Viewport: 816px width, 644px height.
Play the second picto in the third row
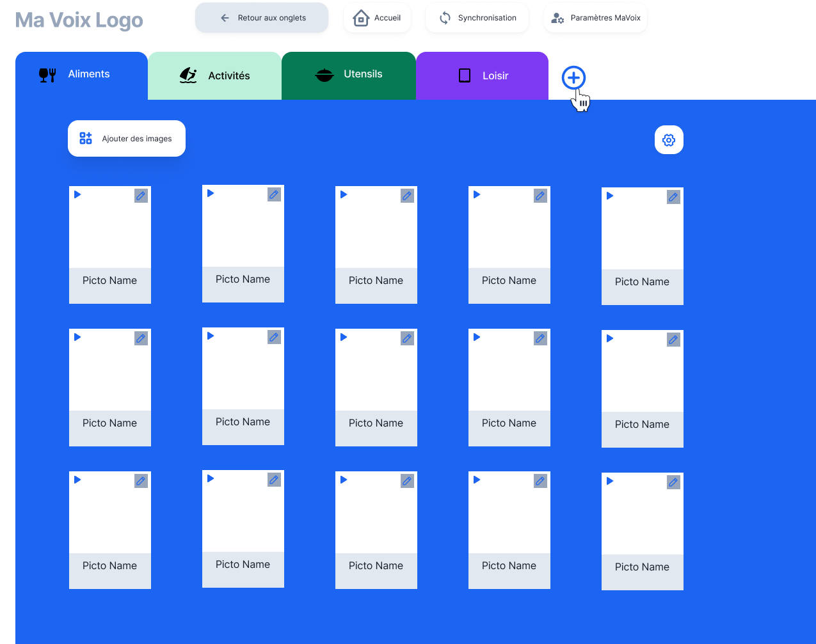(211, 478)
